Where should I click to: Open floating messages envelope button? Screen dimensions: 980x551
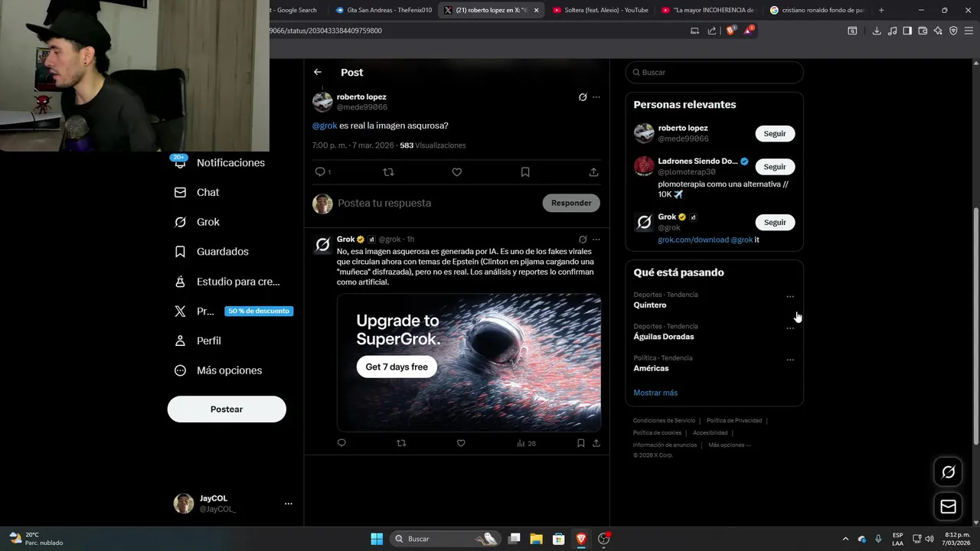[x=948, y=507]
